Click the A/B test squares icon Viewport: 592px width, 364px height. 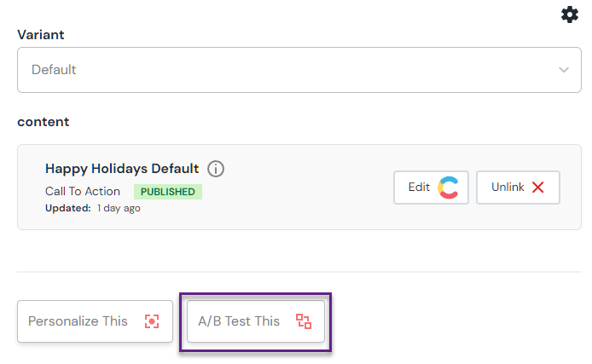pos(304,321)
